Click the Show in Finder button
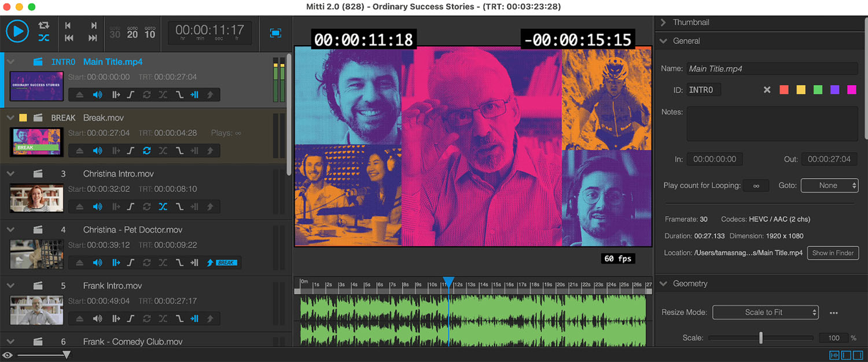This screenshot has height=362, width=868. (x=833, y=253)
